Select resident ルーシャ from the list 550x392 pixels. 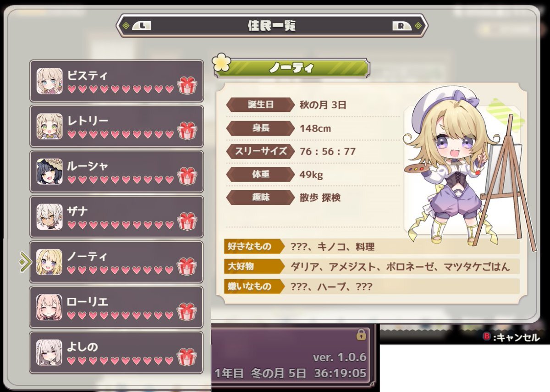click(x=116, y=171)
